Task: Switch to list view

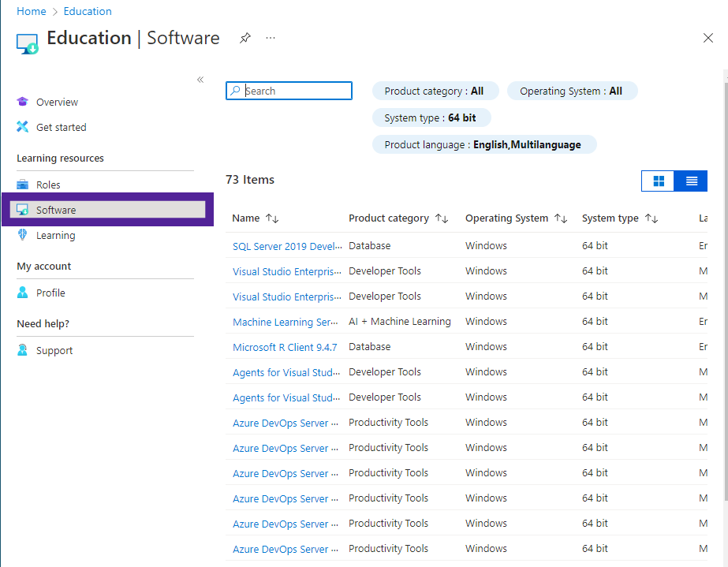Action: coord(691,181)
